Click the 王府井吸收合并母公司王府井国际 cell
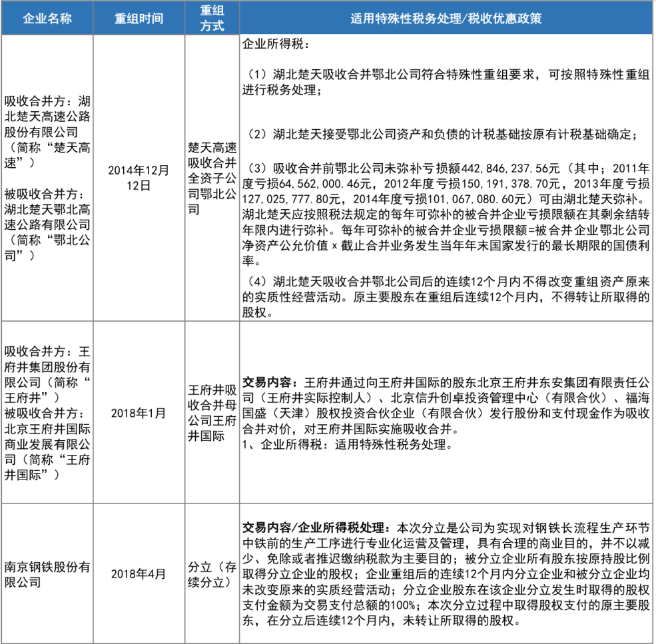The image size is (656, 644). pos(211,413)
